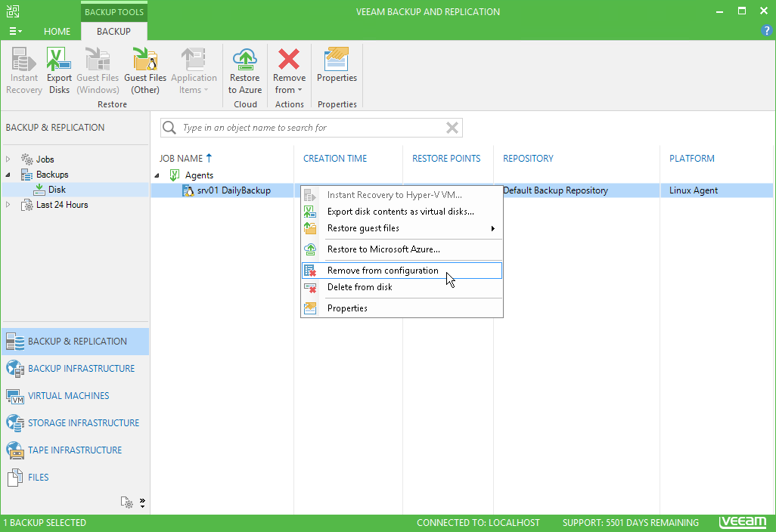Clear the search field with the X
This screenshot has height=532, width=776.
[x=452, y=128]
